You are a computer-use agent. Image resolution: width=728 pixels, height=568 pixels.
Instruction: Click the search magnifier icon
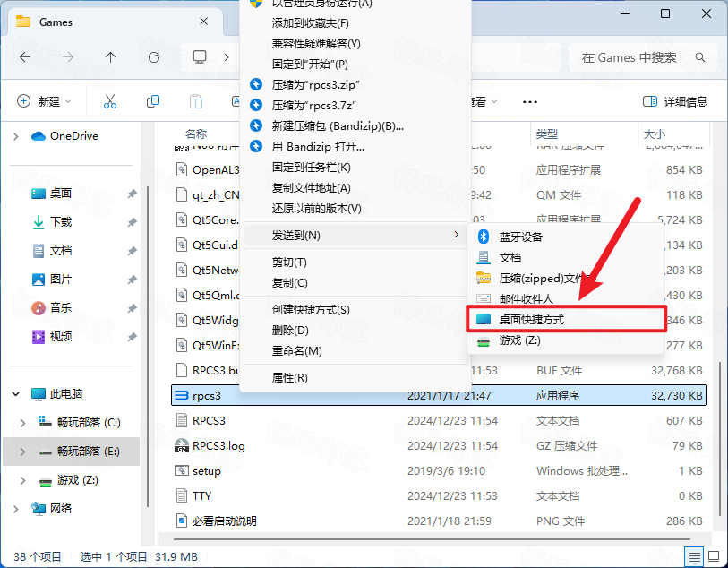tap(700, 57)
